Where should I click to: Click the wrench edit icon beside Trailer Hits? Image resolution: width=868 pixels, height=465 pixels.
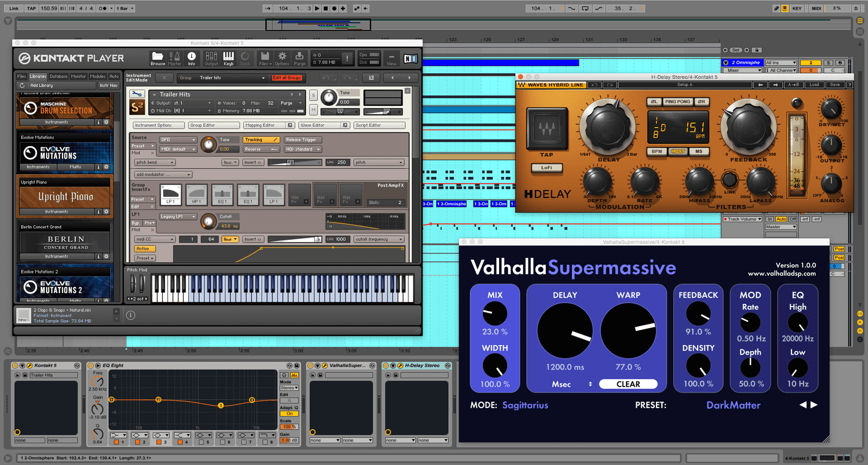pos(137,94)
